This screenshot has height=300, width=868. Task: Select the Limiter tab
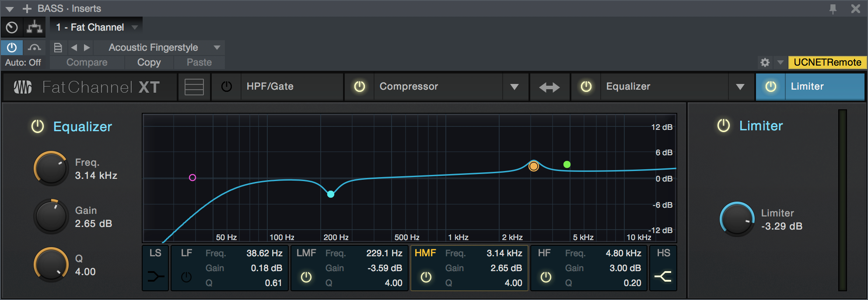pos(825,87)
